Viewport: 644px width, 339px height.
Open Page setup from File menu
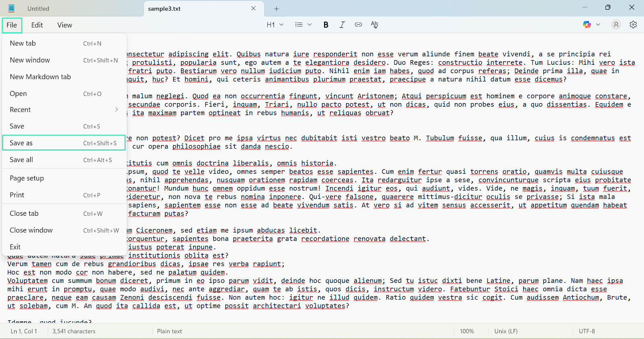(x=64, y=178)
